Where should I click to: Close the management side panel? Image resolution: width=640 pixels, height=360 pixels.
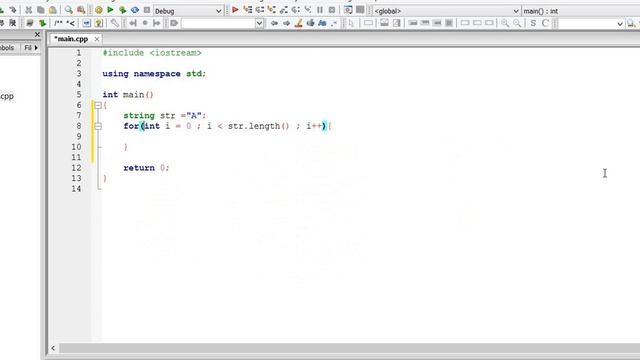[x=37, y=35]
